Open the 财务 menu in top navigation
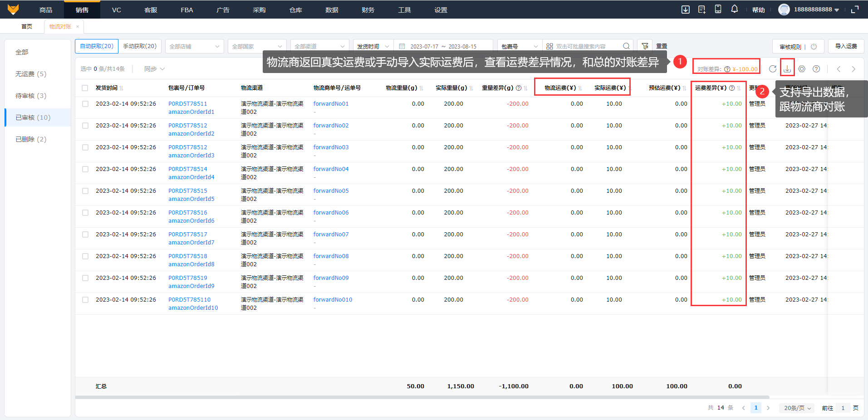Screen dimensions: 868x420 (368, 10)
